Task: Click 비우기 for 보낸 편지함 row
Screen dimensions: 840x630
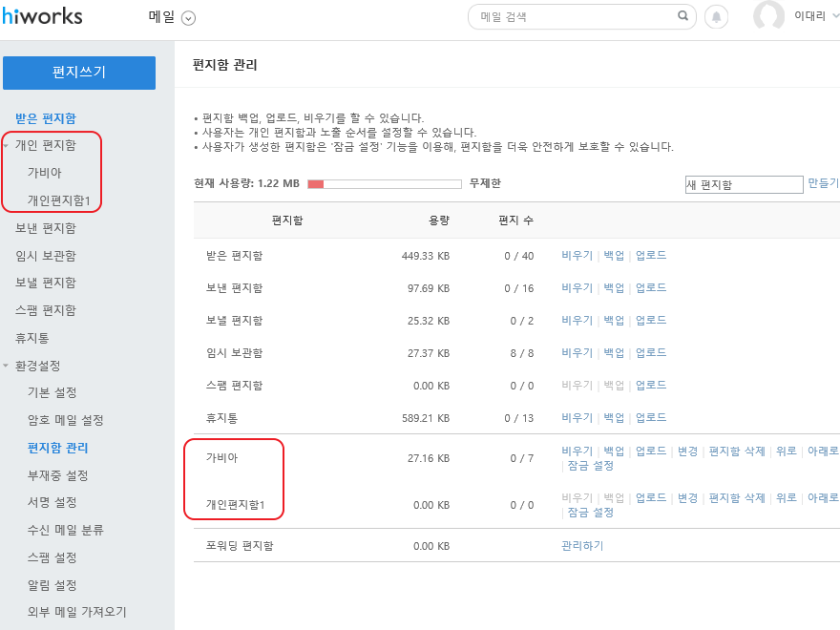Action: [x=577, y=288]
